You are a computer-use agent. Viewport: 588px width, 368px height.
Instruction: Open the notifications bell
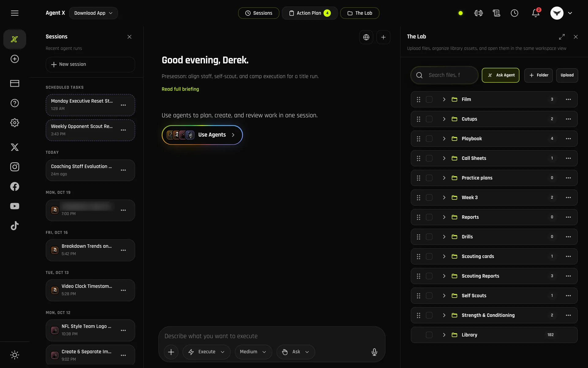pos(536,13)
